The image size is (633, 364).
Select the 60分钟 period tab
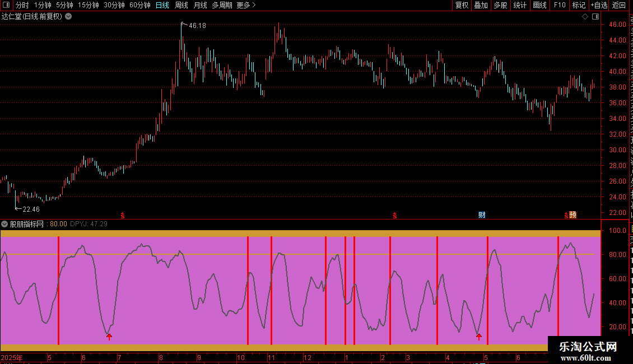tap(140, 5)
